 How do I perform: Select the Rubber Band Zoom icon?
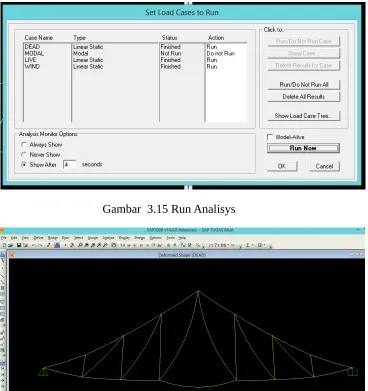point(80,245)
